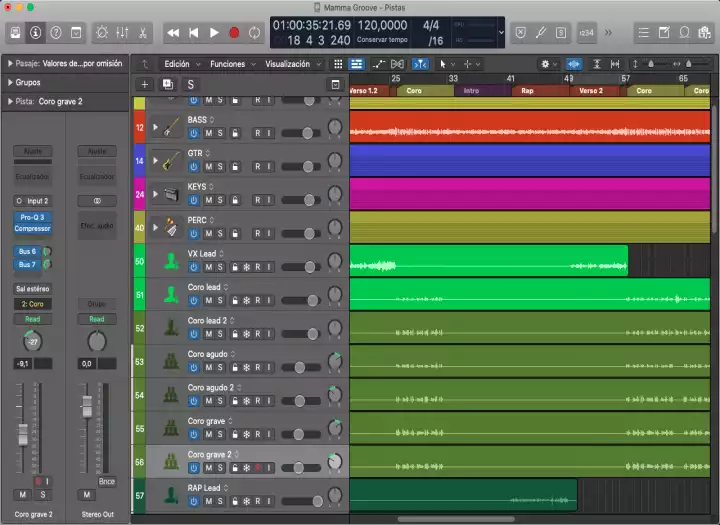
Task: Toggle the Inspector info icon
Action: (35, 33)
